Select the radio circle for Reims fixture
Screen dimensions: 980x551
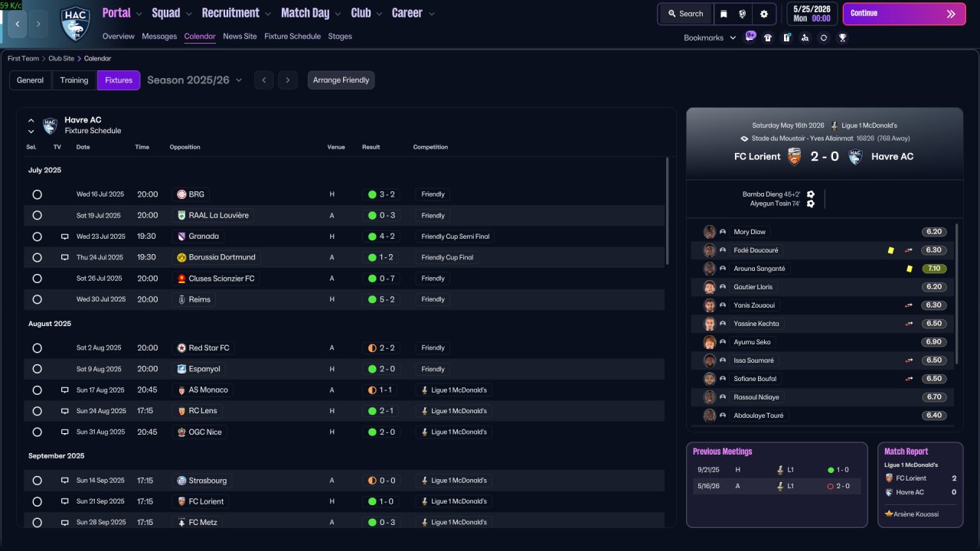[x=37, y=299]
